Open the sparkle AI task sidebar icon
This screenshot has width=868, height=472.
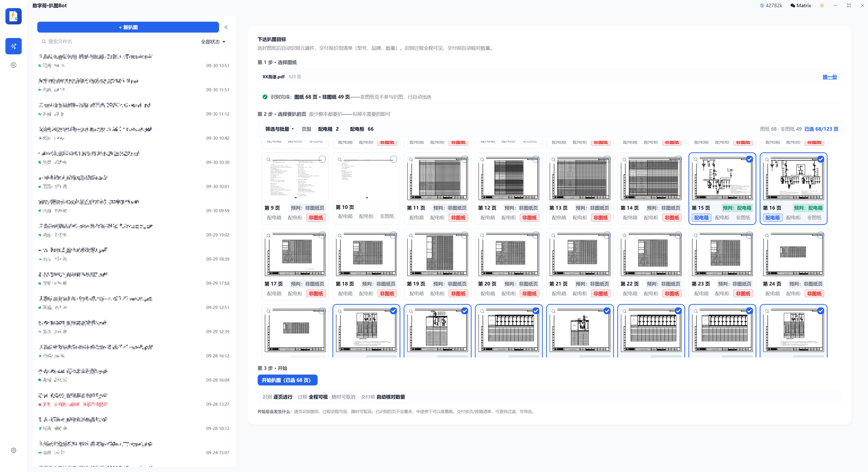13,46
